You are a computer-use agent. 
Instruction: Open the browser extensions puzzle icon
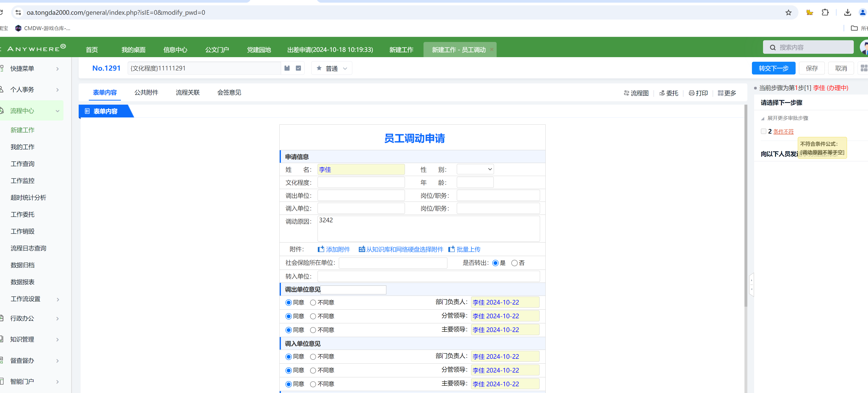[x=825, y=13]
